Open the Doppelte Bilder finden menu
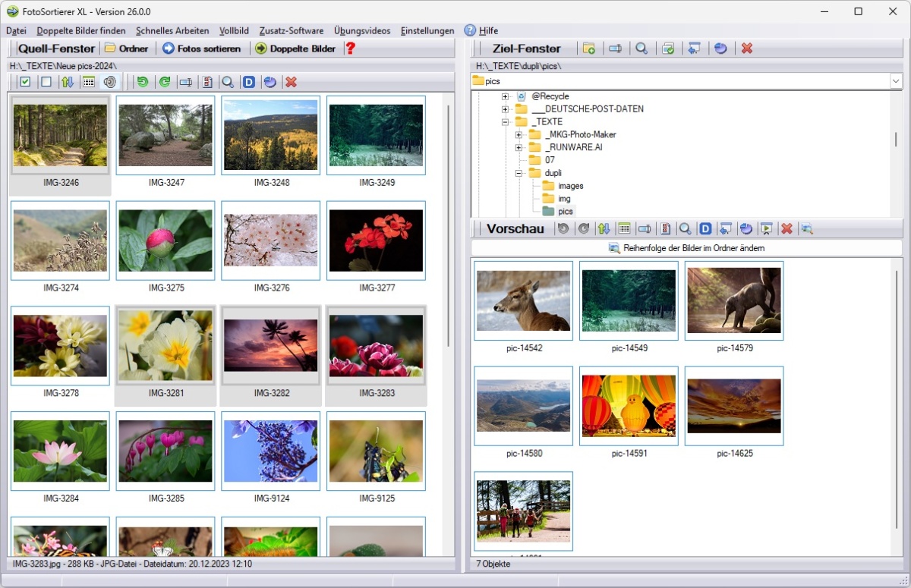Viewport: 911px width, 588px height. (x=81, y=31)
